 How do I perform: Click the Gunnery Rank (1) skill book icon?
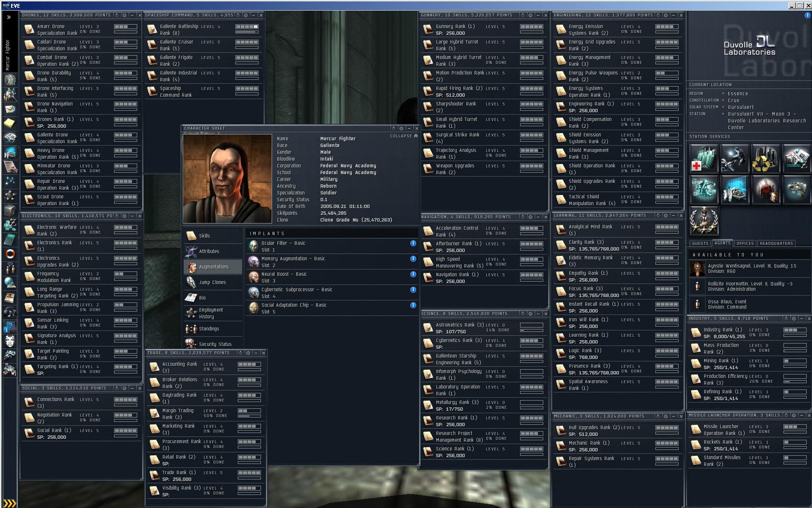[428, 30]
